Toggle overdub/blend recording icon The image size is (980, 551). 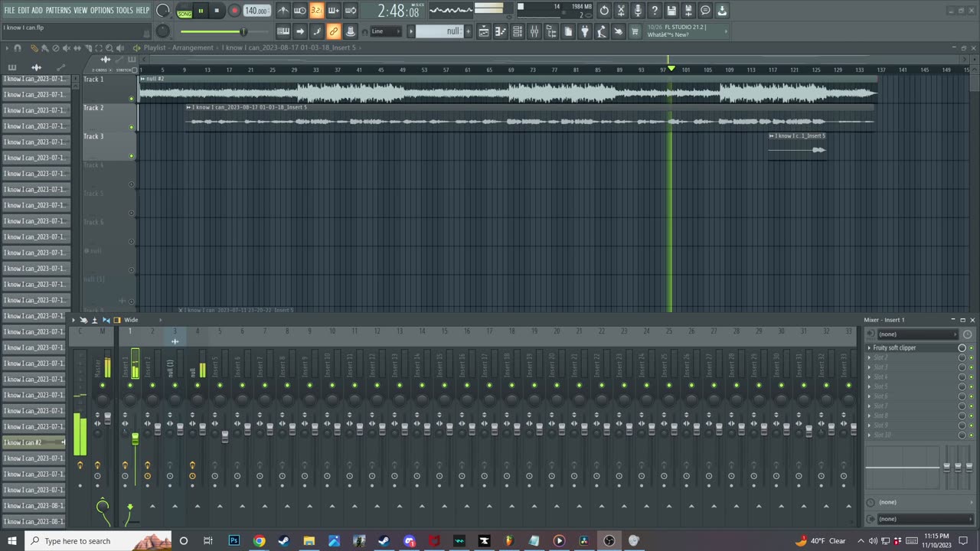click(x=333, y=11)
